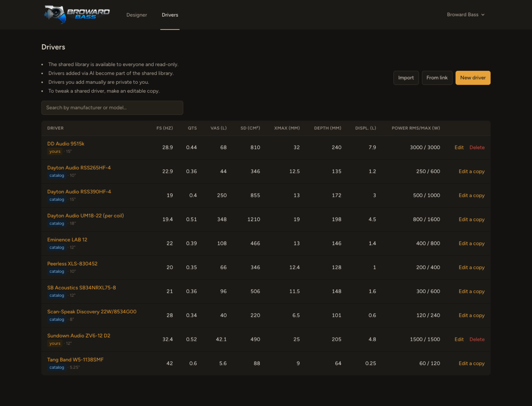Edit the DD Audio 9515k driver
The image size is (532, 406).
(x=459, y=148)
